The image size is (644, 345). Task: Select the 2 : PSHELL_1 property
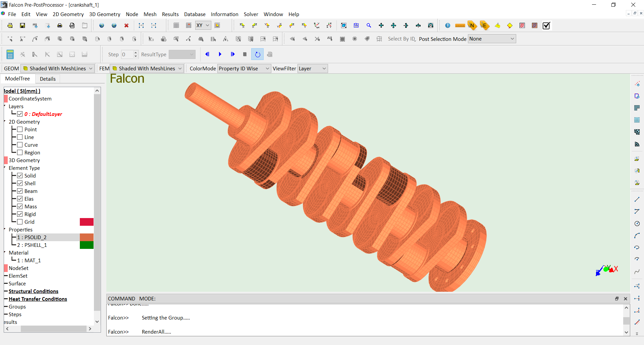(x=32, y=245)
